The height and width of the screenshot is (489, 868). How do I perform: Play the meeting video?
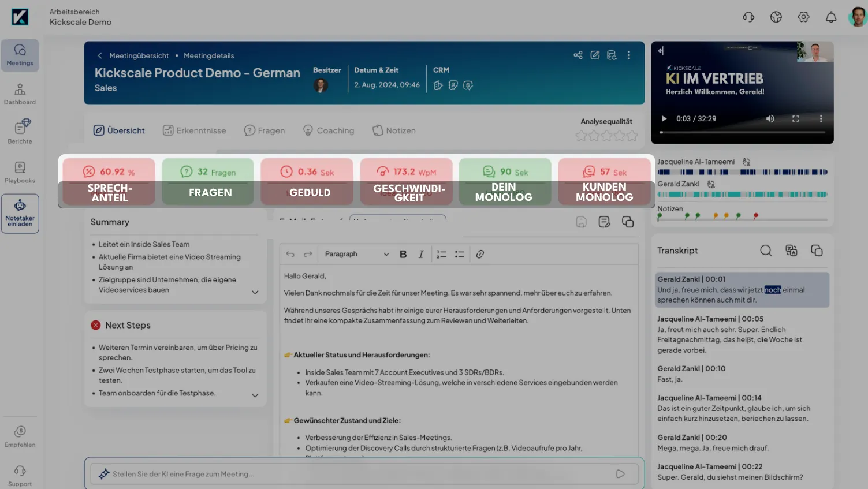point(664,118)
